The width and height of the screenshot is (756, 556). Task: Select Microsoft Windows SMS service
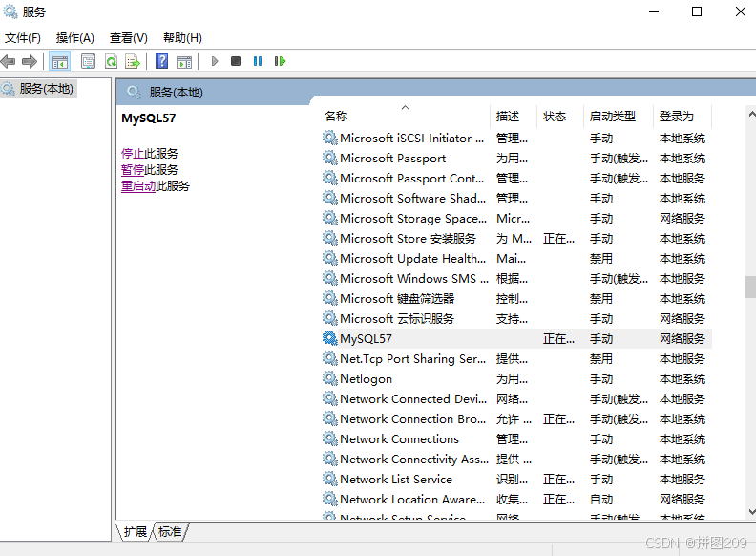click(x=515, y=279)
